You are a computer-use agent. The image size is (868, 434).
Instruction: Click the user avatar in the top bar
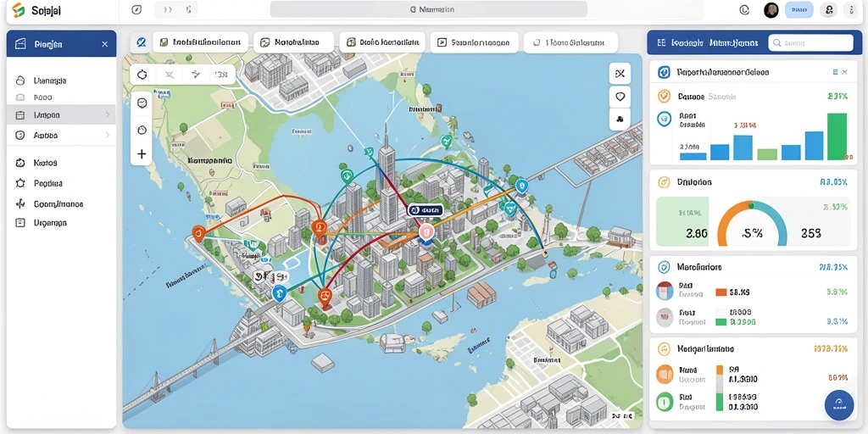(x=771, y=9)
